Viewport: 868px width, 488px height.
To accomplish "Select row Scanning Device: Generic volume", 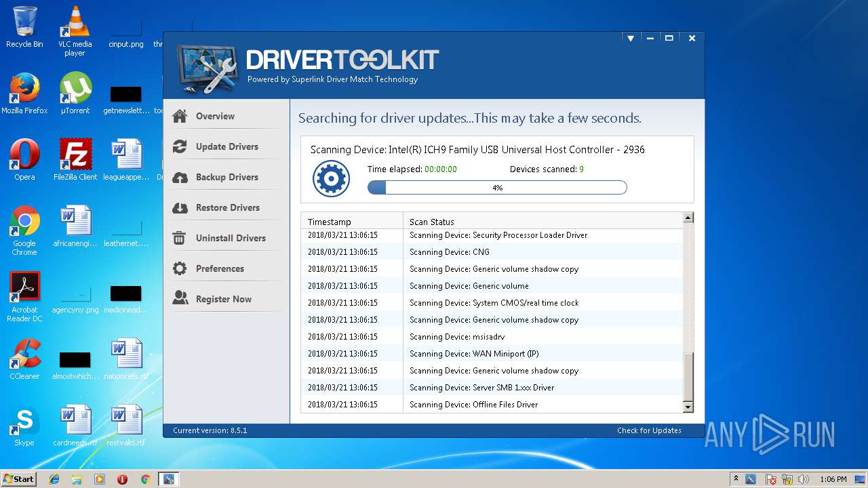I will pyautogui.click(x=492, y=286).
